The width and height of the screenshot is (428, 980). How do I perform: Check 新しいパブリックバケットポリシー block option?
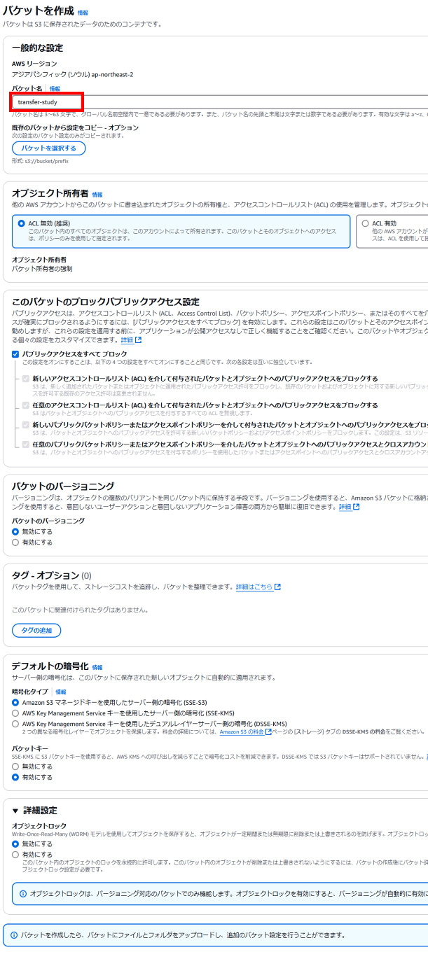[x=26, y=424]
